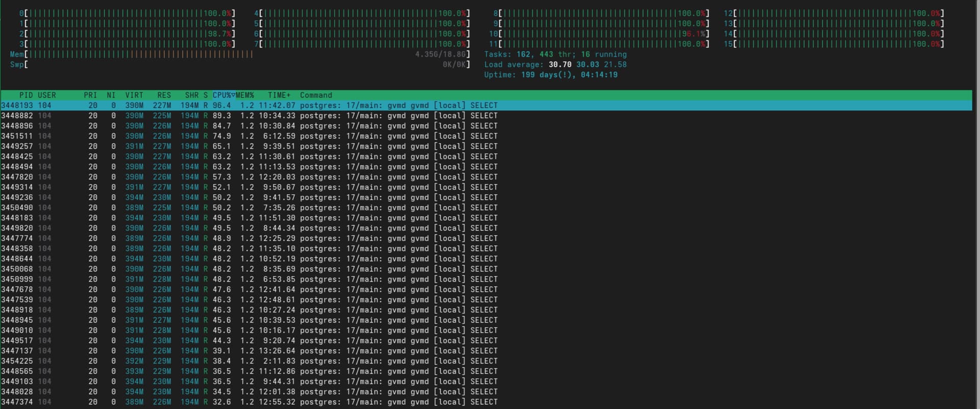Viewport: 980px width, 409px height.
Task: Click the Swp meter bar
Action: 240,64
